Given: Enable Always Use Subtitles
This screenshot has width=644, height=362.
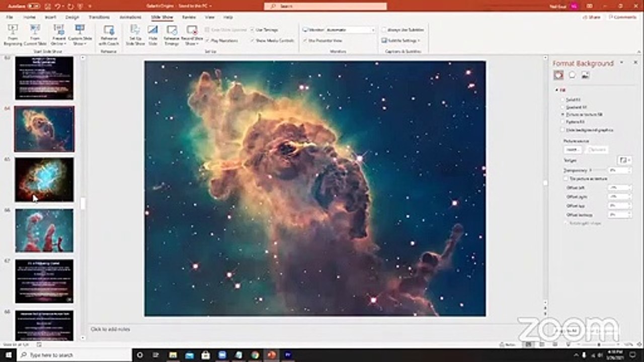Looking at the screenshot, I should (x=403, y=30).
